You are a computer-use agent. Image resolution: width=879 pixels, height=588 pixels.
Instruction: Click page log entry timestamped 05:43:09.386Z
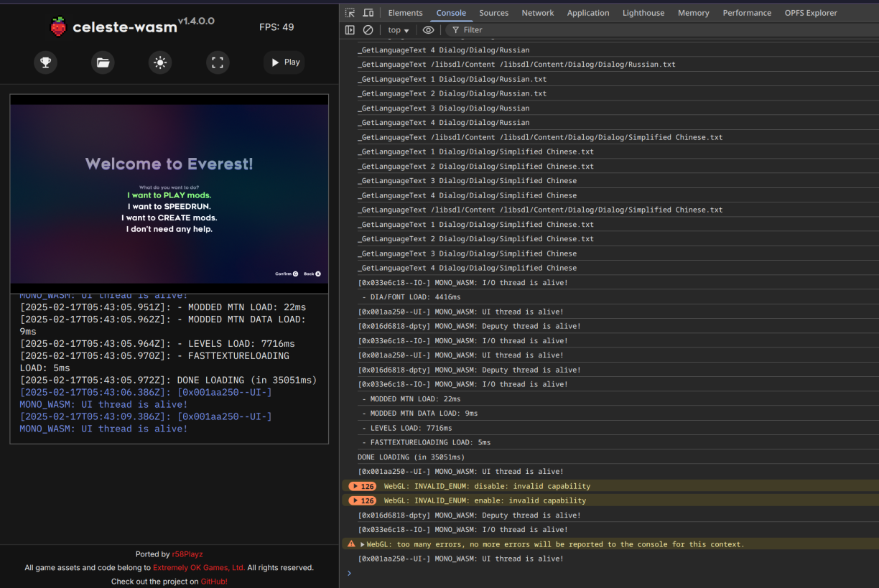146,423
